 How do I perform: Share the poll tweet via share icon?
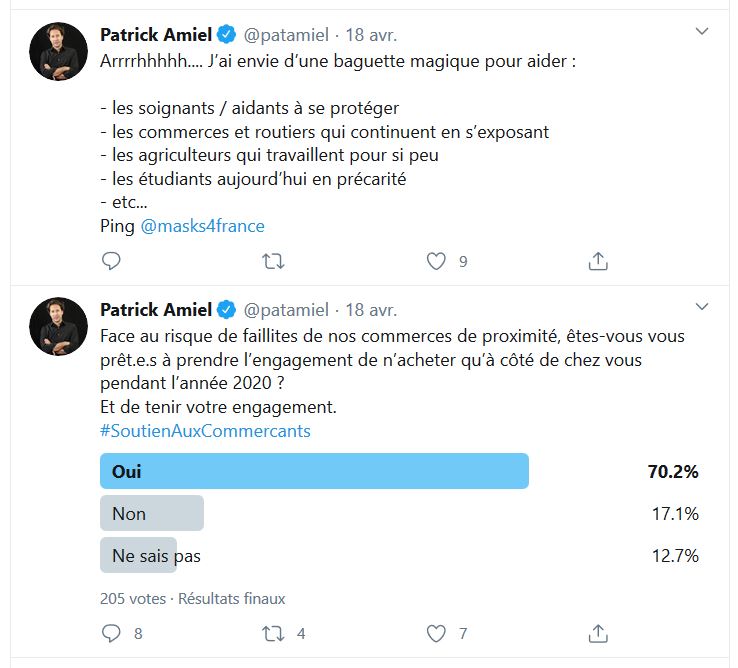tap(598, 633)
